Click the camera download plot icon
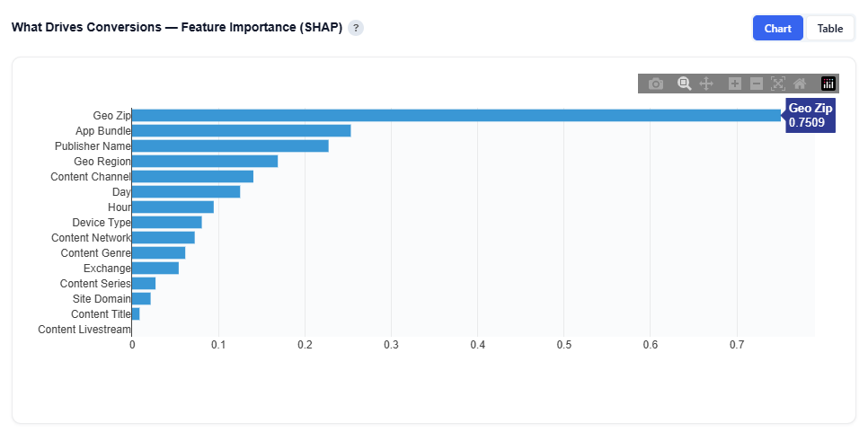This screenshot has width=868, height=432. [656, 84]
